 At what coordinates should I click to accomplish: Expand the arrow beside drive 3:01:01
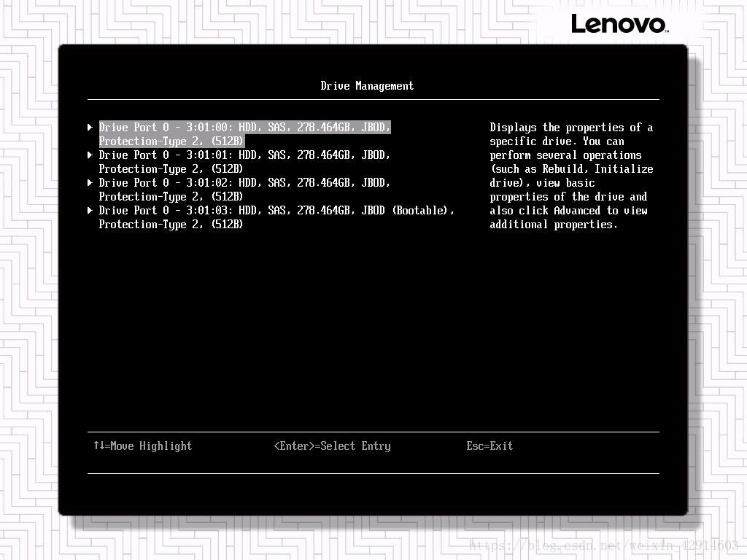point(90,155)
